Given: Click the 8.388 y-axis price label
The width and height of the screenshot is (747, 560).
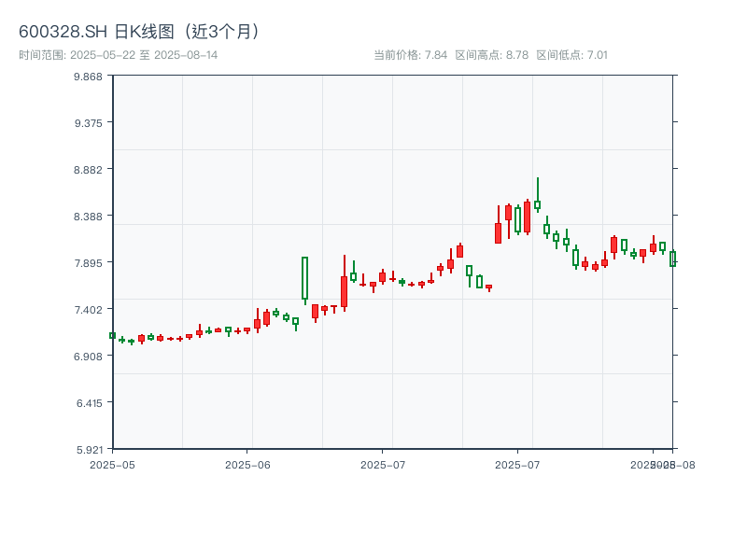Looking at the screenshot, I should pyautogui.click(x=87, y=217).
